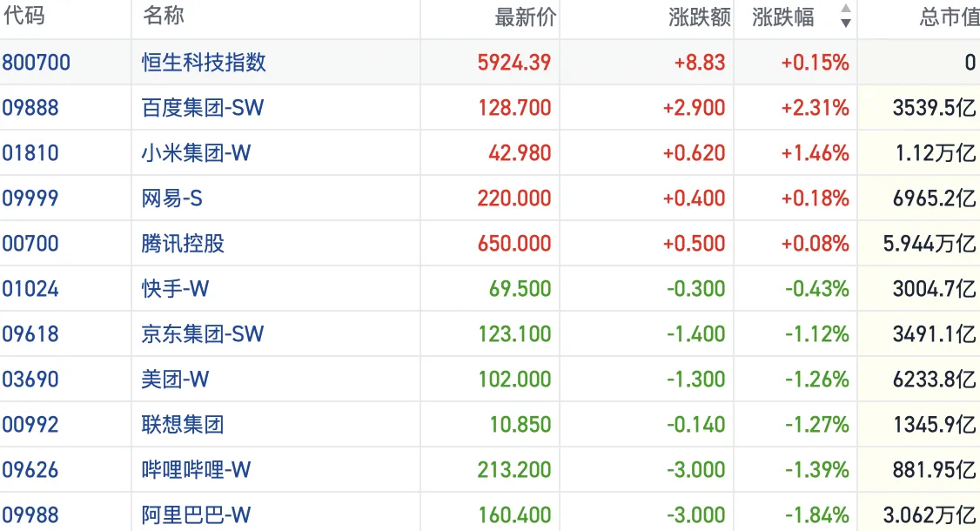
Task: Select stock code 09988
Action: (x=30, y=515)
